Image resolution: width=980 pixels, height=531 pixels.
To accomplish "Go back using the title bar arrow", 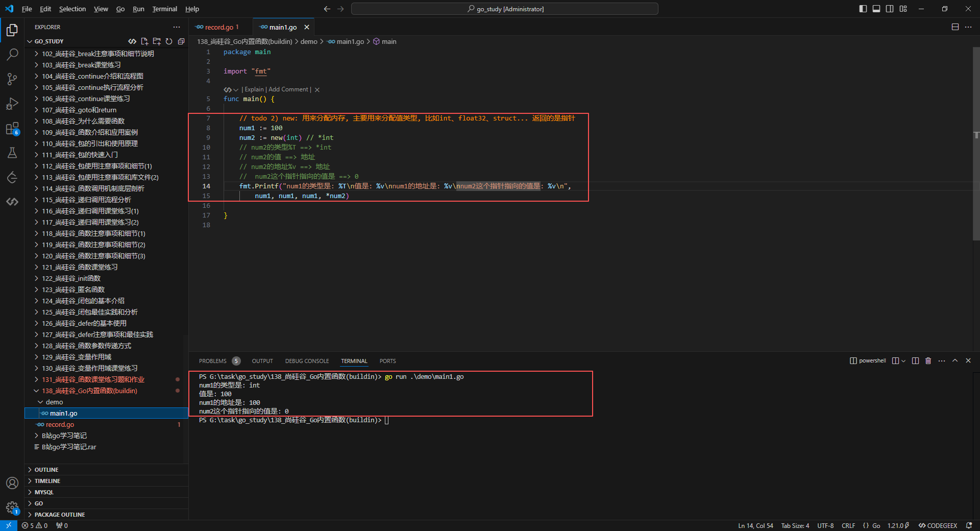I will pyautogui.click(x=327, y=9).
